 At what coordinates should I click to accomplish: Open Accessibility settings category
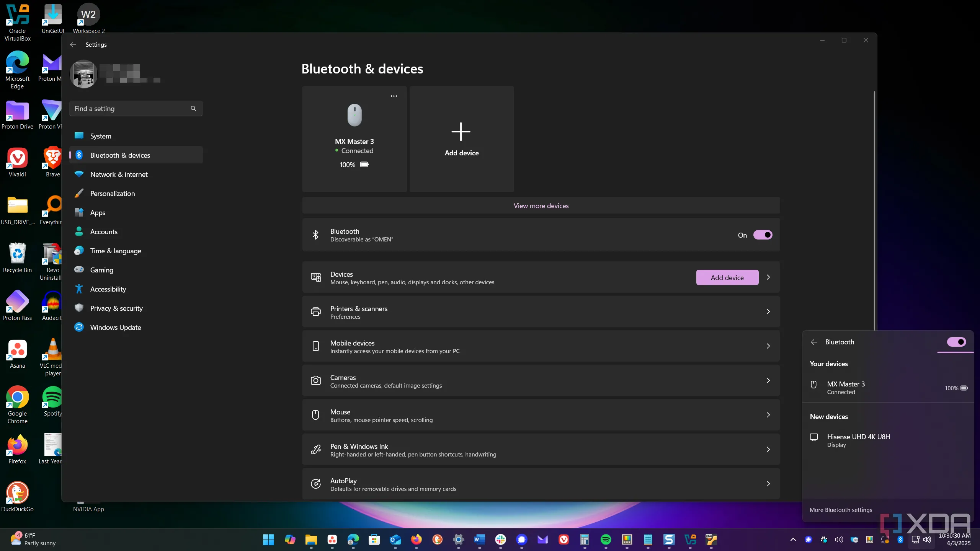click(136, 289)
